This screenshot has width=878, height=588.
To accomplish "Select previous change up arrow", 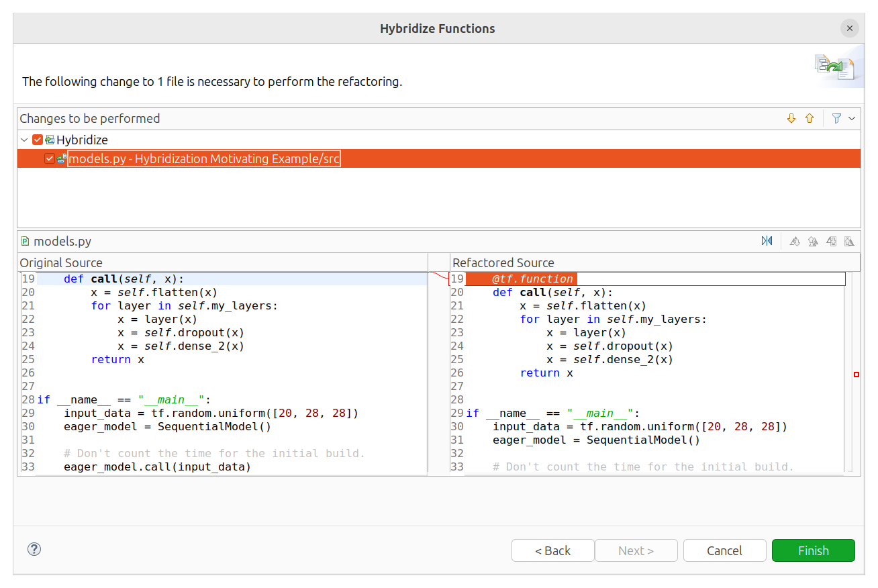I will point(810,119).
